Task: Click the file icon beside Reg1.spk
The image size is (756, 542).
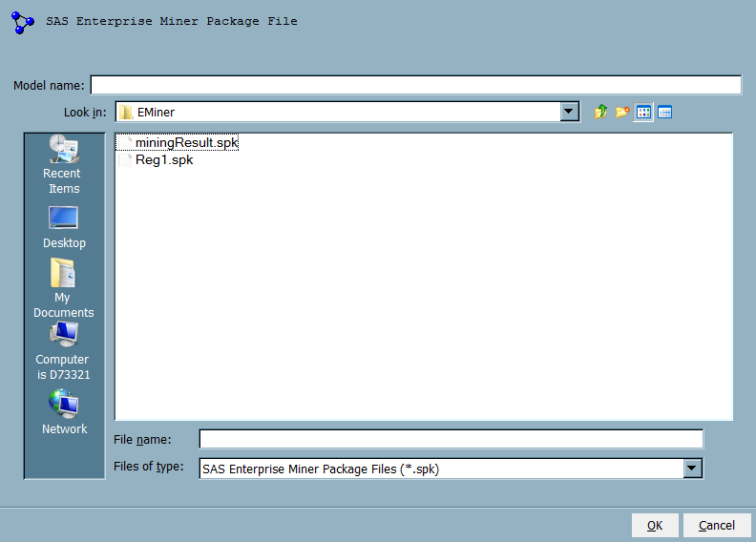Action: [x=125, y=160]
